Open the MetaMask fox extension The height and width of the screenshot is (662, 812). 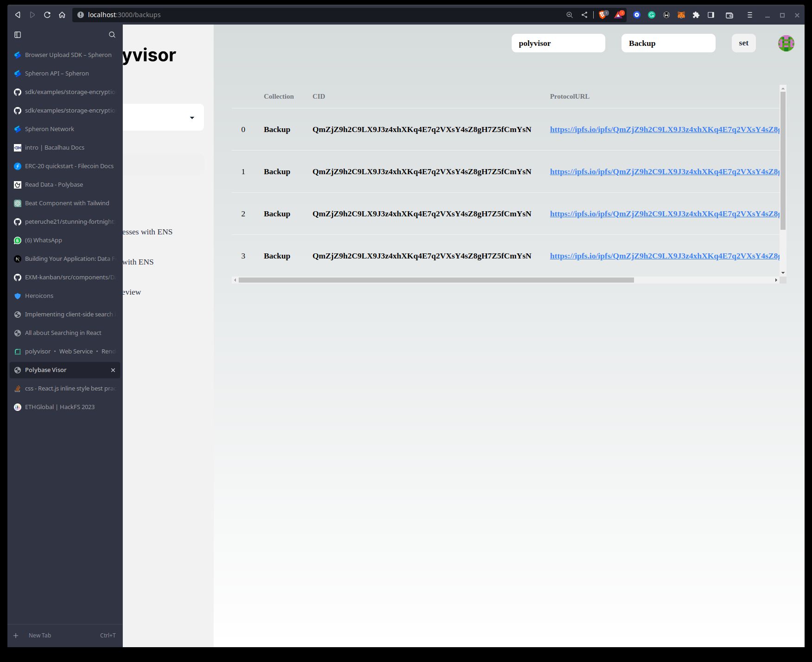pos(681,15)
